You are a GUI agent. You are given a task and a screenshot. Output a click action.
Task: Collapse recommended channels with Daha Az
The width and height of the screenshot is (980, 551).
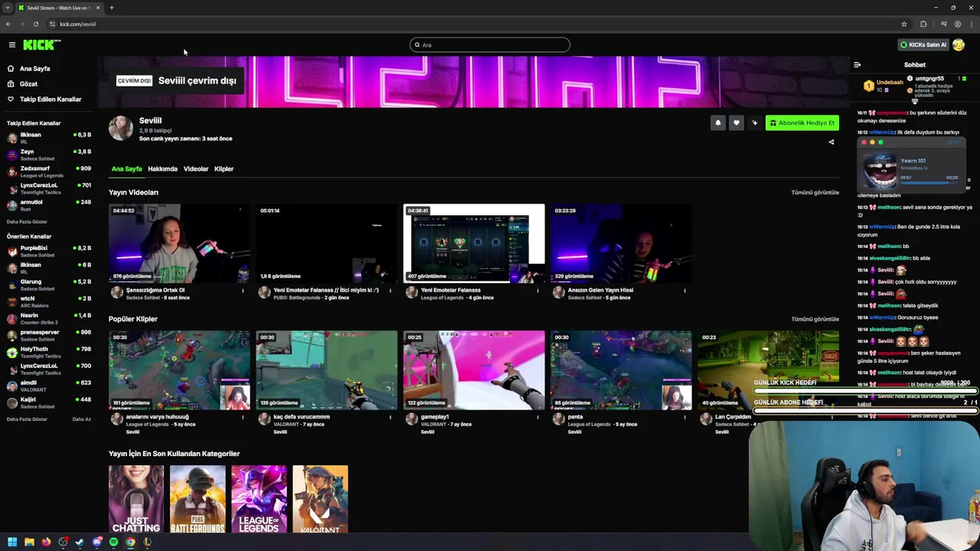[81, 419]
